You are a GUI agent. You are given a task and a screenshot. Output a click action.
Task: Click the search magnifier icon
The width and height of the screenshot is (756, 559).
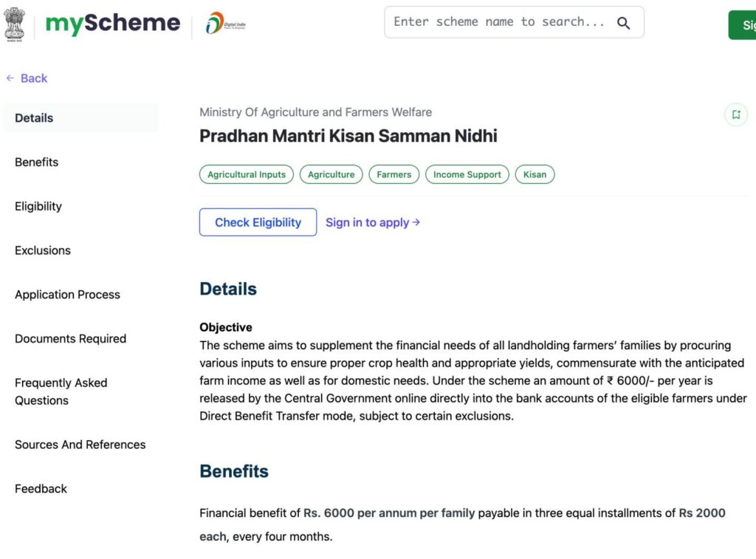click(x=624, y=23)
